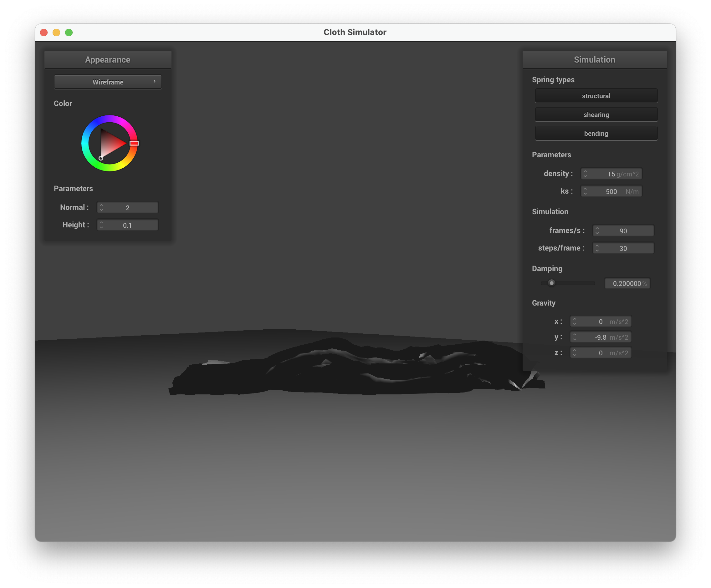Click the Damping slider knob

pyautogui.click(x=551, y=283)
